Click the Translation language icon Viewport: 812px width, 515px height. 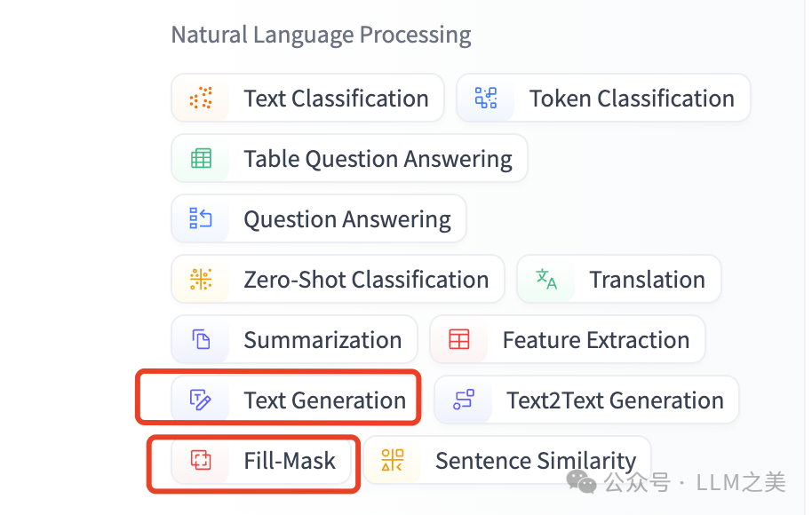click(546, 280)
